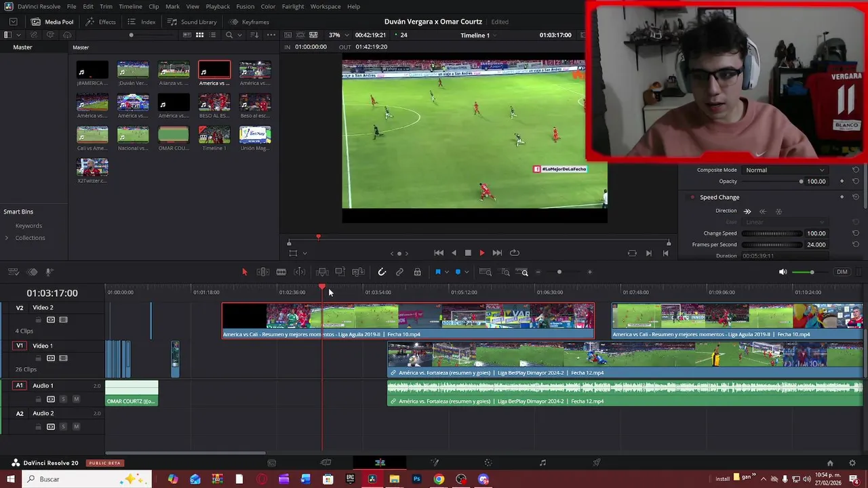Open the flag color dropdown arrow
868x488 pixels.
coord(446,272)
